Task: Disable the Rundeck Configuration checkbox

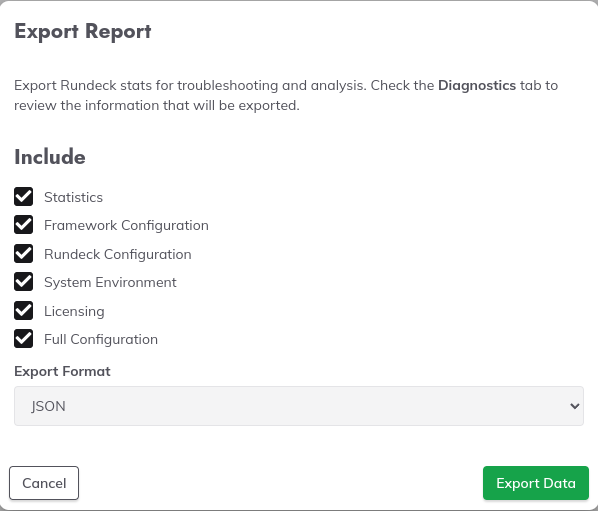Action: pyautogui.click(x=24, y=254)
